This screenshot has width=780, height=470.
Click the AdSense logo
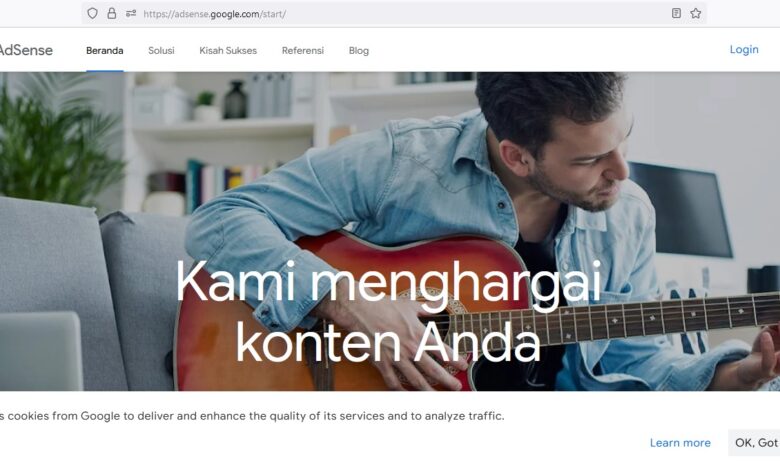pos(26,50)
